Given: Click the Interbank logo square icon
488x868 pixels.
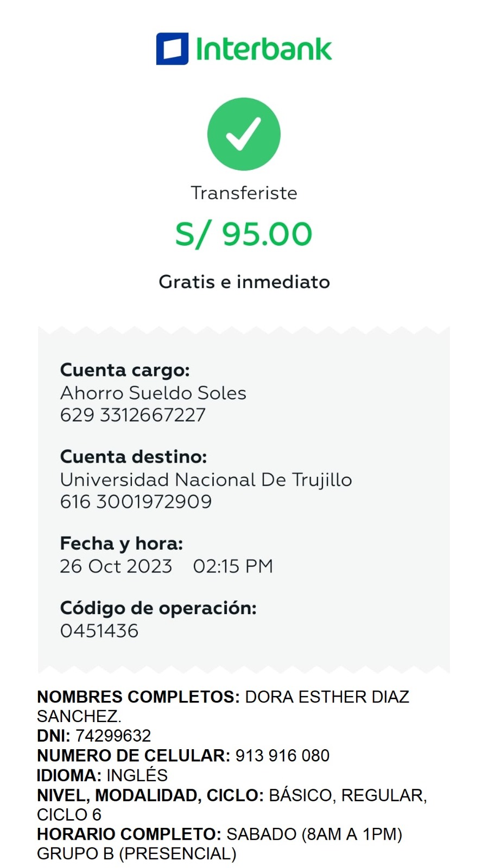Looking at the screenshot, I should point(172,49).
